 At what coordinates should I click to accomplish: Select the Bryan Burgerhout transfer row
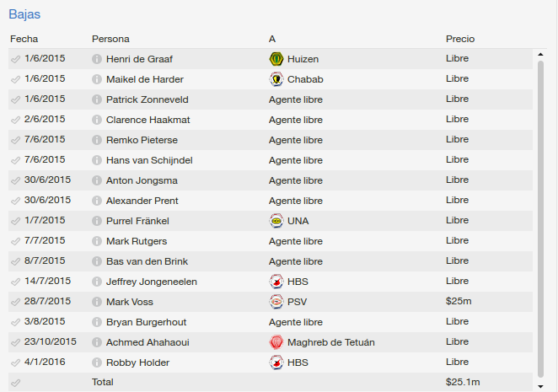point(271,322)
